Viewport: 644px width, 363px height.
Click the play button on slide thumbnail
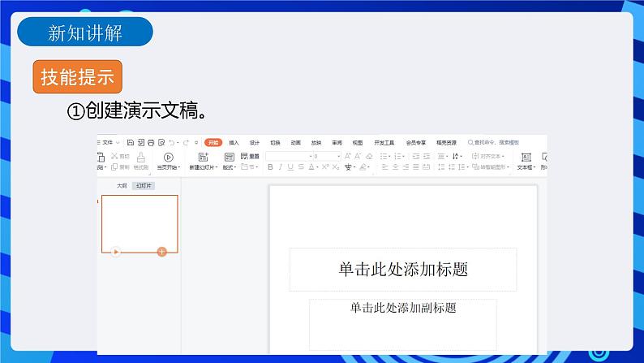pyautogui.click(x=116, y=252)
